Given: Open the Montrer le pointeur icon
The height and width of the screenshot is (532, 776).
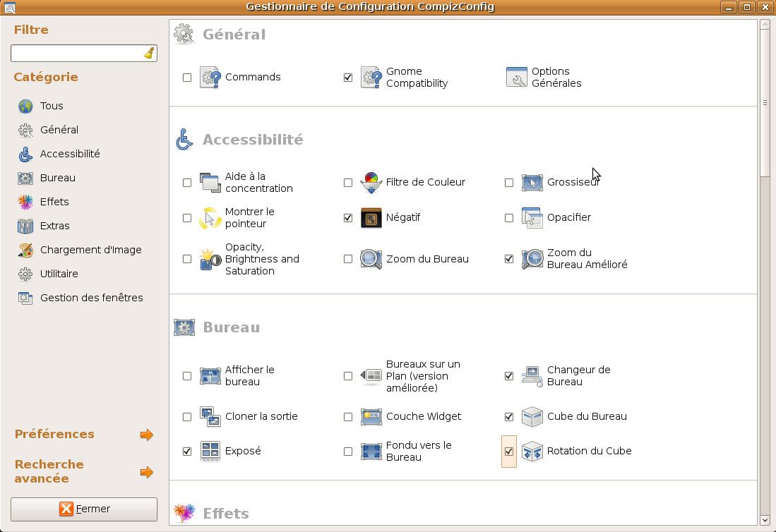Looking at the screenshot, I should pos(210,218).
